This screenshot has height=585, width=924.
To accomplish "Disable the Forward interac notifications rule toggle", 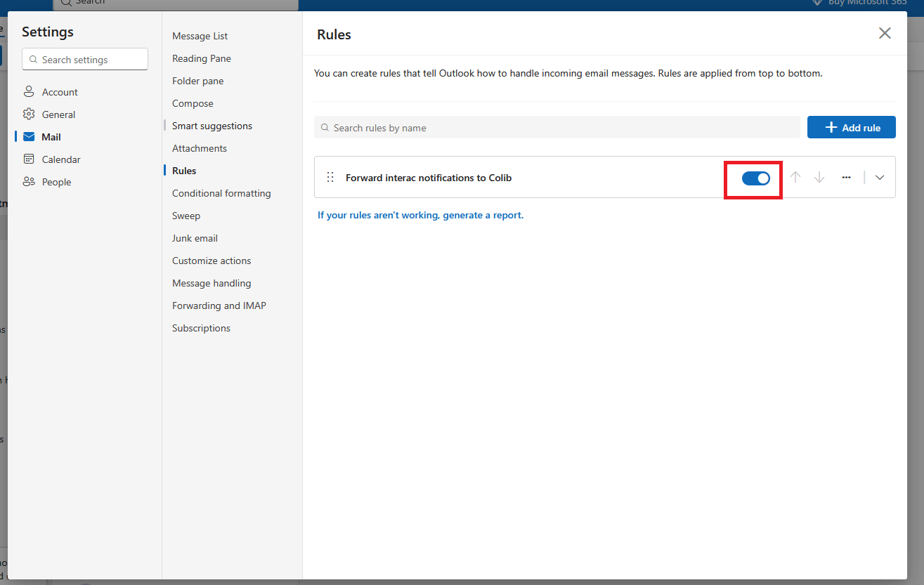I will [x=756, y=178].
